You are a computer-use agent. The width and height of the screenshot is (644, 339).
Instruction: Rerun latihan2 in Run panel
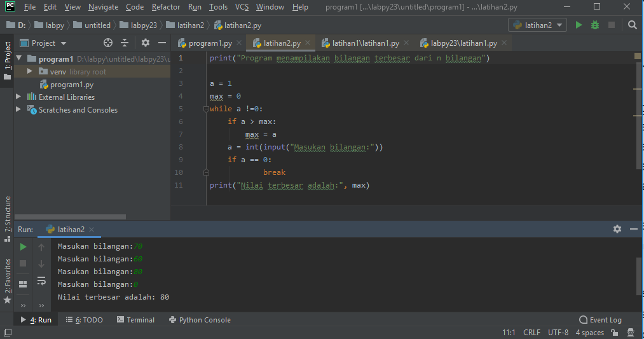23,247
